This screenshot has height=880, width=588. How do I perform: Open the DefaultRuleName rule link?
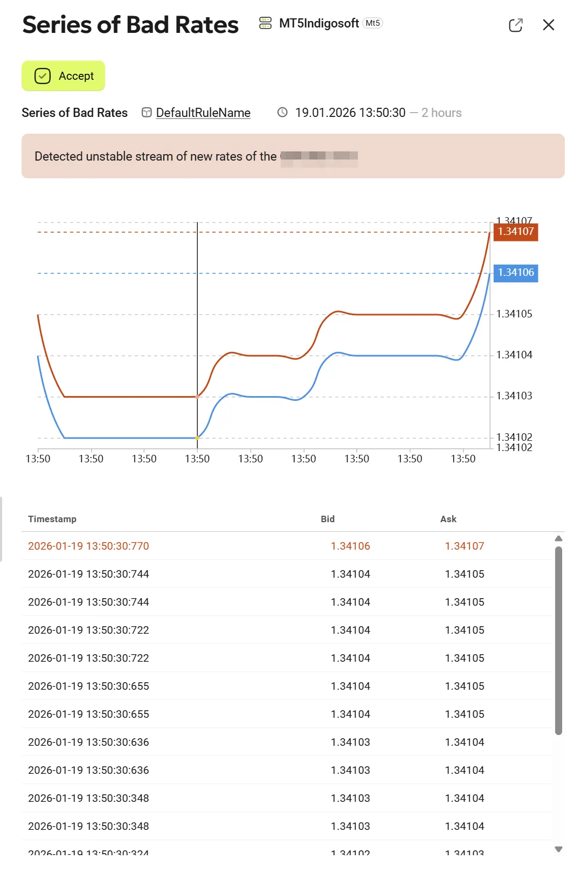tap(203, 113)
